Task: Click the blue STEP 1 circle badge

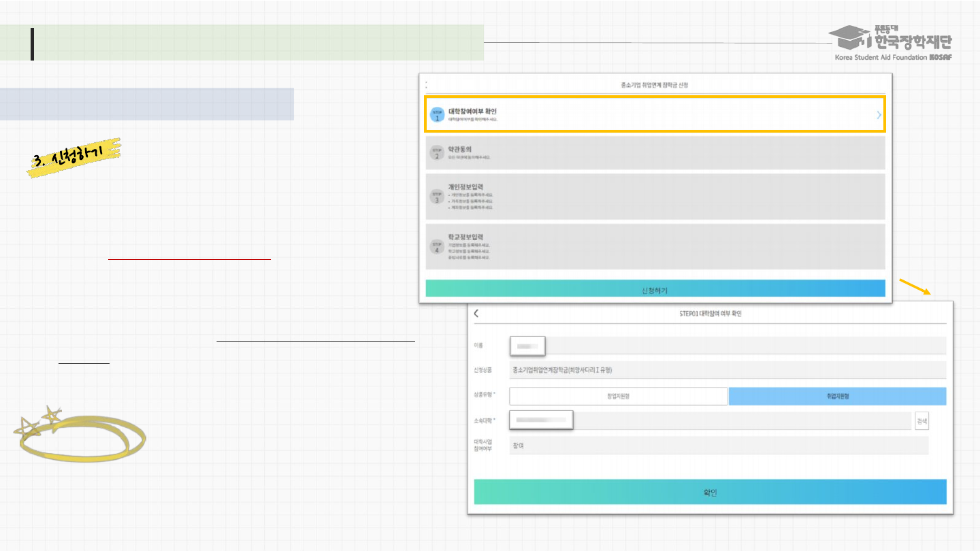Action: click(x=437, y=115)
